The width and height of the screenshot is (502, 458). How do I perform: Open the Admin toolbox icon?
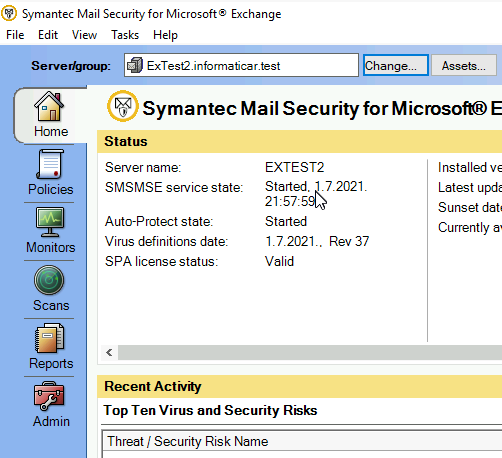coord(49,396)
